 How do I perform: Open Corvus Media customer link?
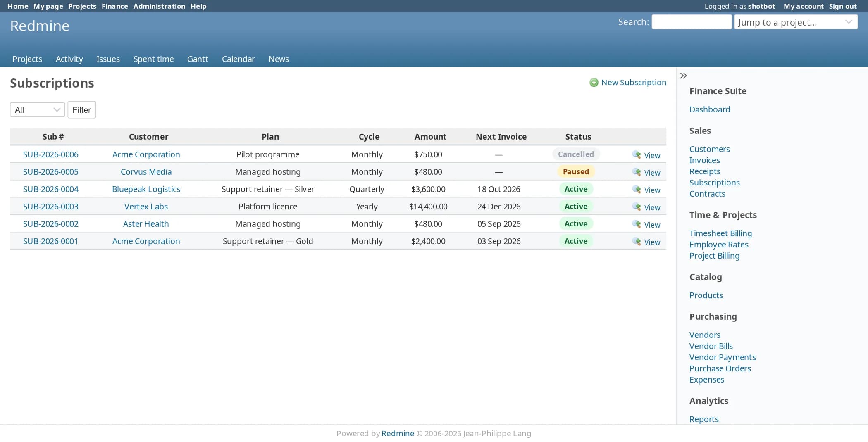tap(146, 172)
